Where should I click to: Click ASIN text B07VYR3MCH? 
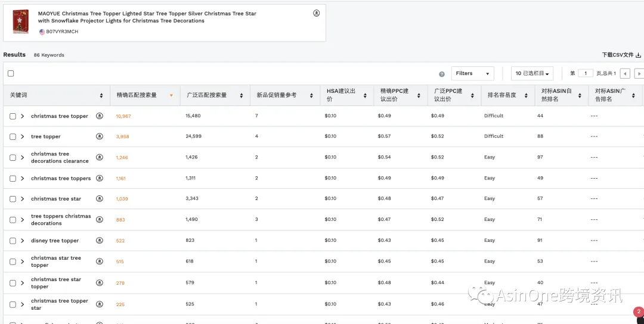click(x=62, y=32)
